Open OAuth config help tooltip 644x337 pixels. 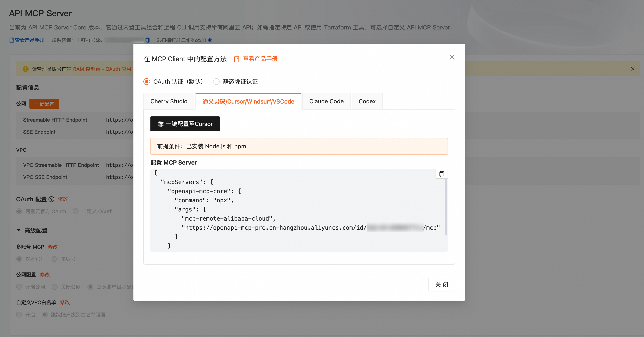tap(51, 199)
